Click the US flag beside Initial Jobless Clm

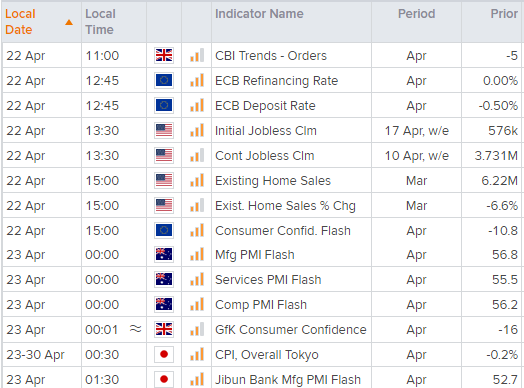(x=164, y=131)
